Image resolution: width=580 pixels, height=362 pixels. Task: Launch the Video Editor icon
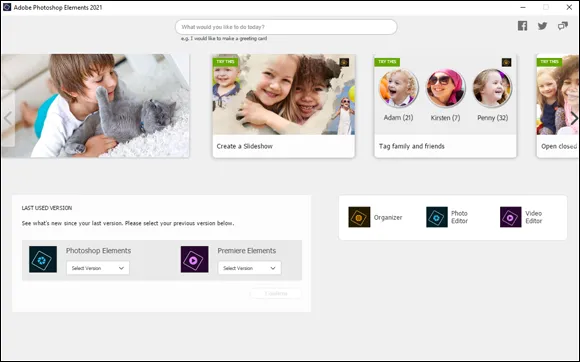tap(510, 217)
